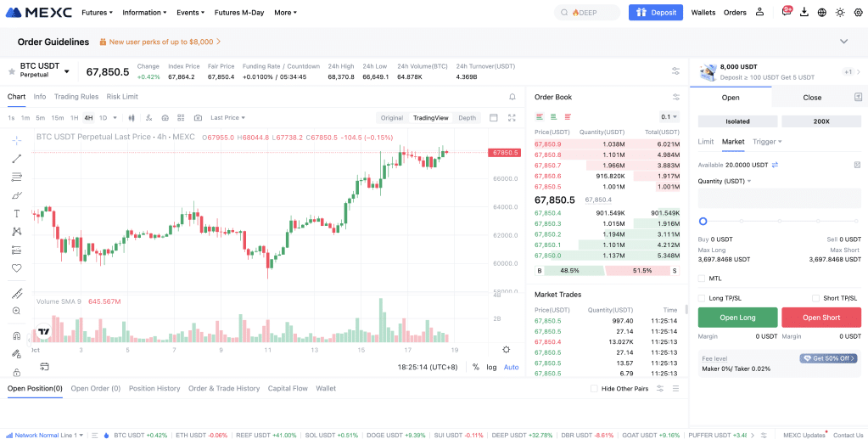Select the ruler measure tool
The height and width of the screenshot is (439, 868).
(17, 293)
